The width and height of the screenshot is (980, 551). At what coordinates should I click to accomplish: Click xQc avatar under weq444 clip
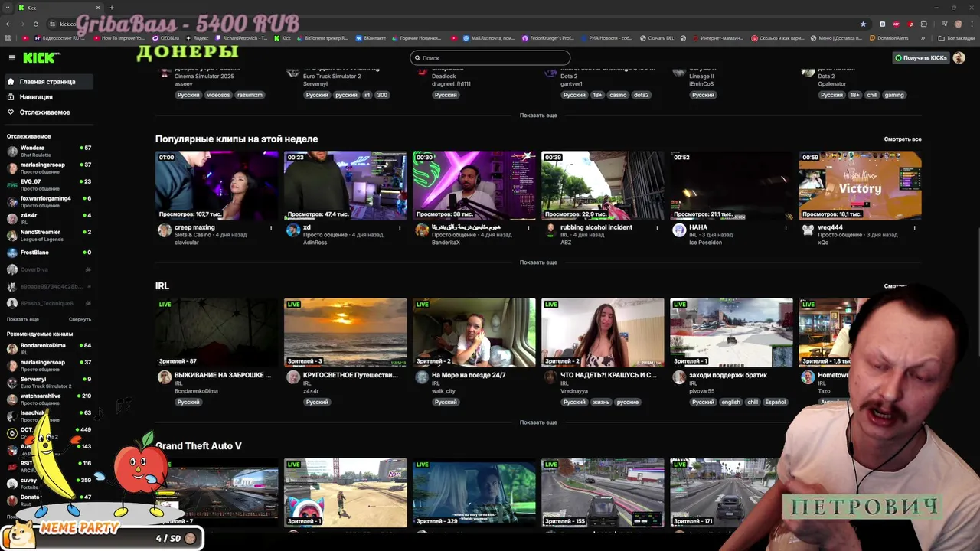808,230
